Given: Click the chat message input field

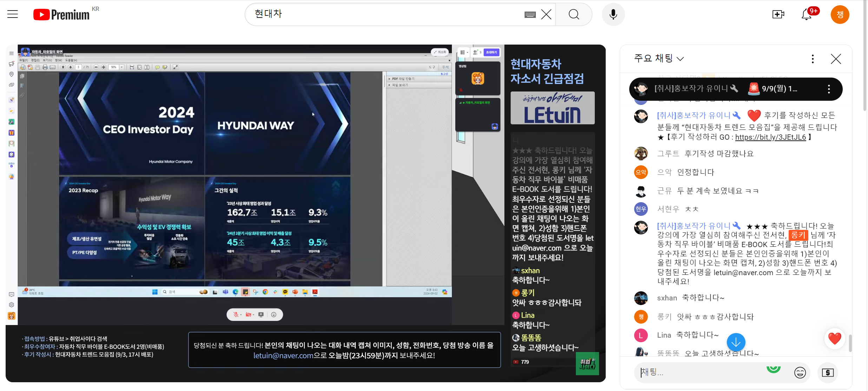Looking at the screenshot, I should point(699,372).
